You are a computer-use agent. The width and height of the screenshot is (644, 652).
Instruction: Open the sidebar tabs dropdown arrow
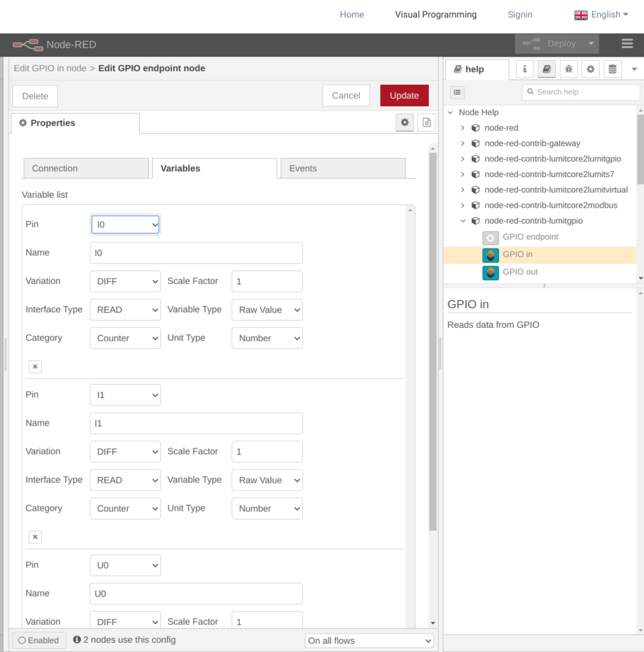point(634,69)
